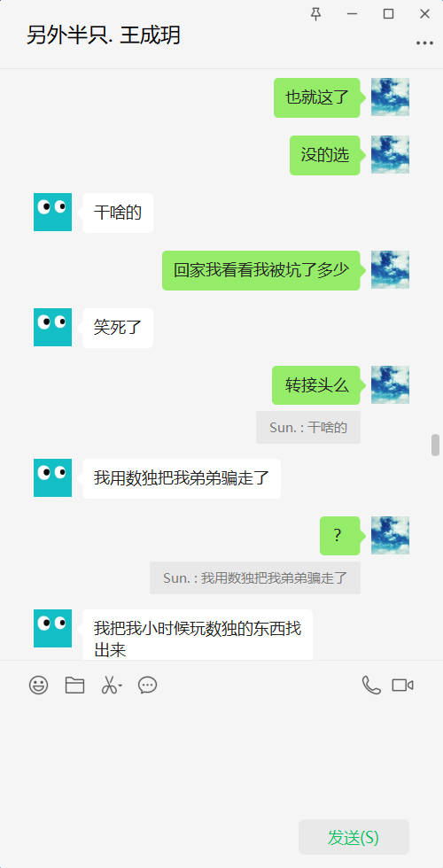Click the chat title 另外半只. 王成玥
The width and height of the screenshot is (443, 868).
point(104,35)
